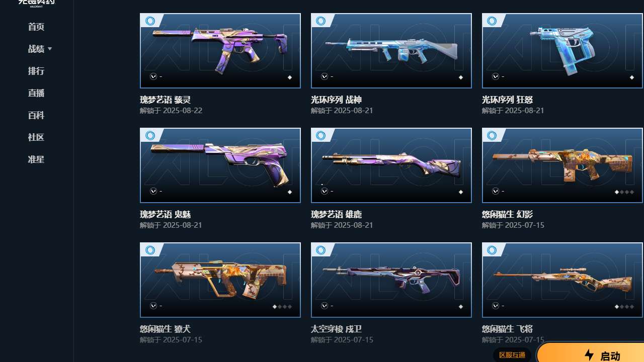Click the circled chevron icon on 瑰梦艺语 雄鹿 card

325,191
